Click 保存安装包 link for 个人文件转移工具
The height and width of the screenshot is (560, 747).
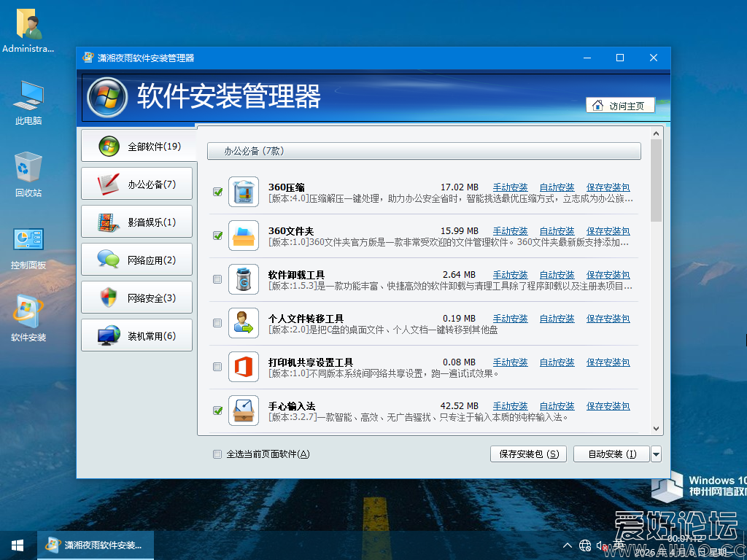(x=608, y=319)
